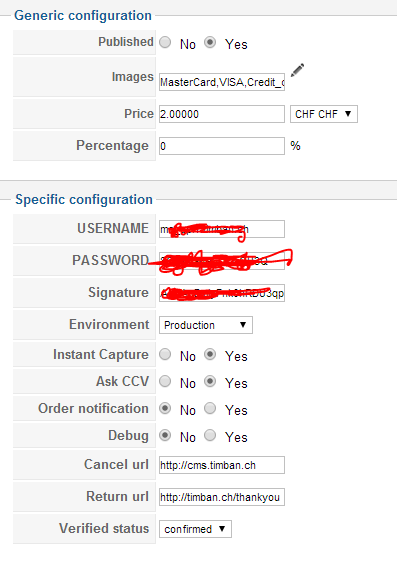
Task: Choose No for Instant Capture
Action: [165, 354]
